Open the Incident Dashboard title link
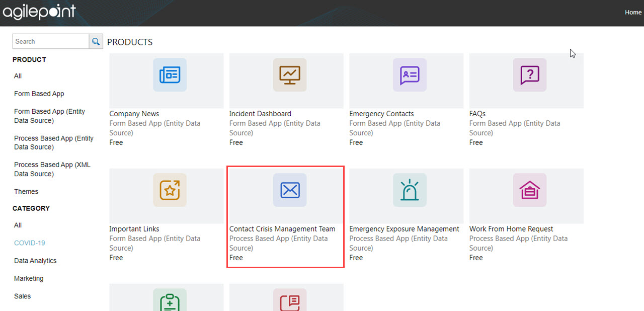This screenshot has width=644, height=311. coord(260,114)
